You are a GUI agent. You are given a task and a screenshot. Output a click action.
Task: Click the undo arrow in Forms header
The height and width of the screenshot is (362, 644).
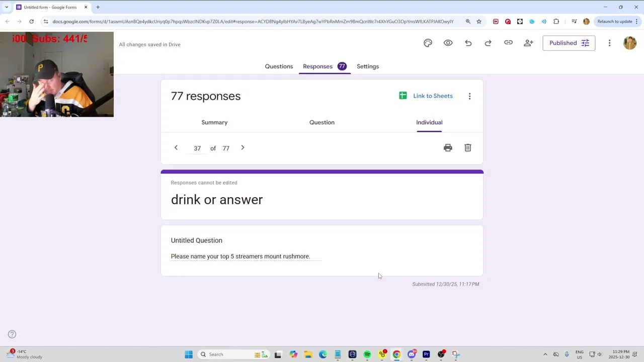click(x=468, y=43)
